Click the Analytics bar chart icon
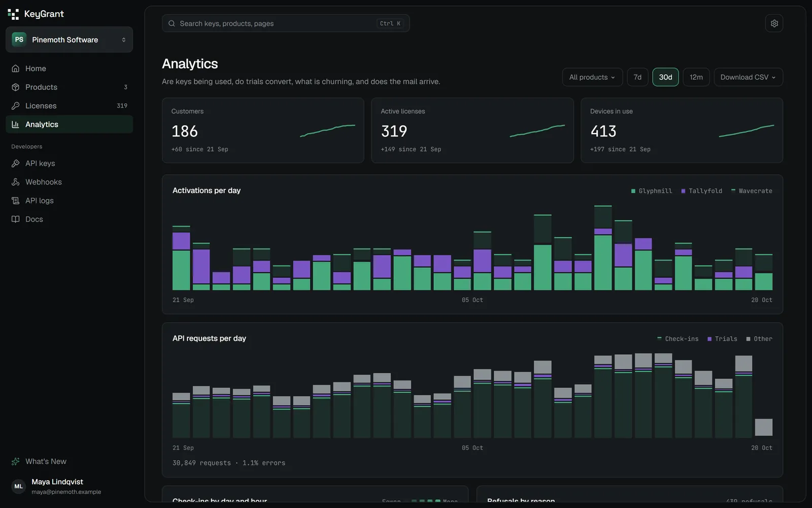Image resolution: width=812 pixels, height=508 pixels. [16, 124]
